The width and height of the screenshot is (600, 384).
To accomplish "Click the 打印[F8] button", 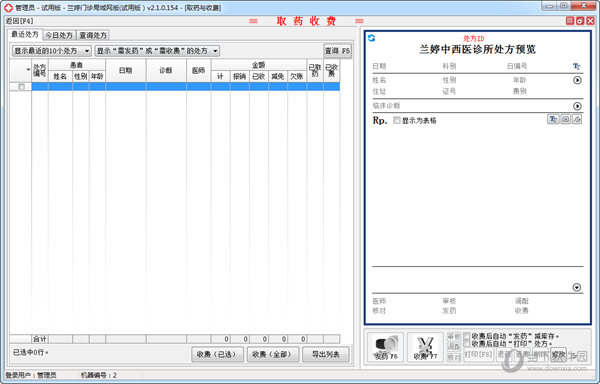I will pyautogui.click(x=478, y=355).
